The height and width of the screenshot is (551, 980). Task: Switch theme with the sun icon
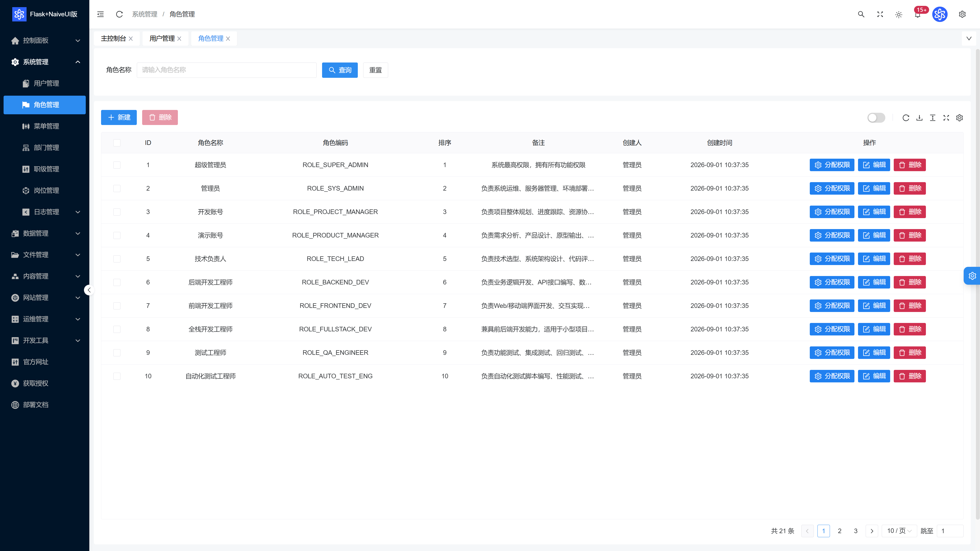click(899, 15)
